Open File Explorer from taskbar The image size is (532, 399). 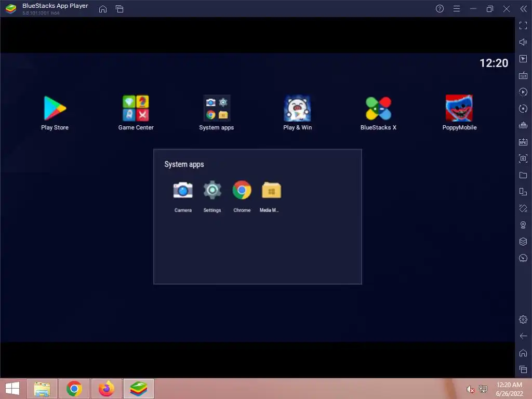point(42,389)
